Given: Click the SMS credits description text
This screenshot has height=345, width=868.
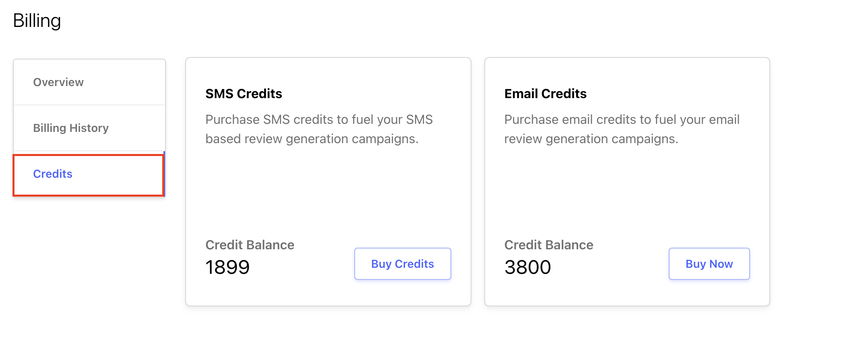Looking at the screenshot, I should [x=319, y=129].
